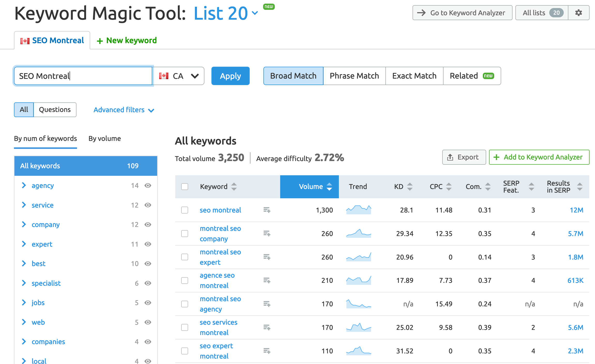
Task: Click add-to-list icon for agence seo montreal
Action: pyautogui.click(x=267, y=280)
